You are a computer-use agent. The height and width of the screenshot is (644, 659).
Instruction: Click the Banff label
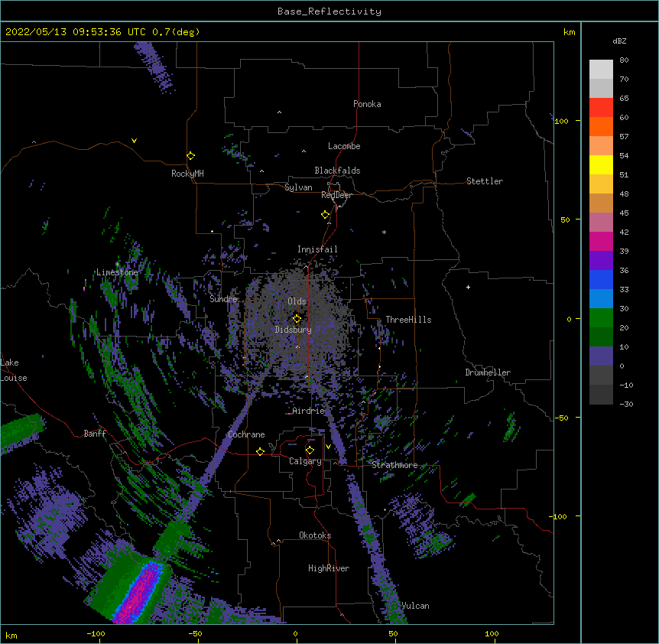coord(95,434)
